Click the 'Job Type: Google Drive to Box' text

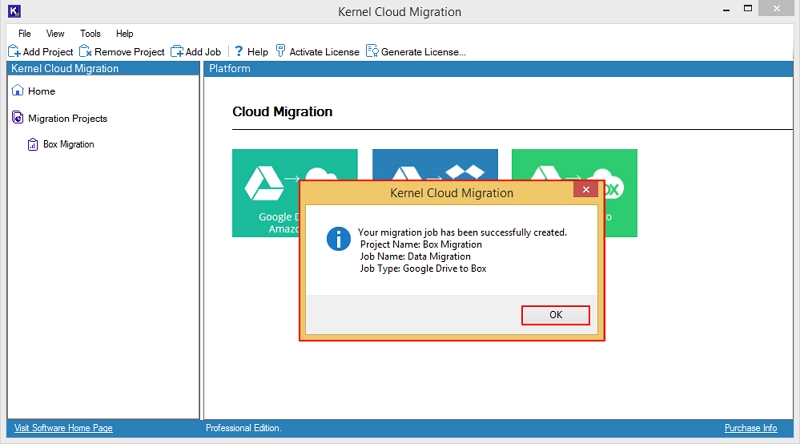423,268
